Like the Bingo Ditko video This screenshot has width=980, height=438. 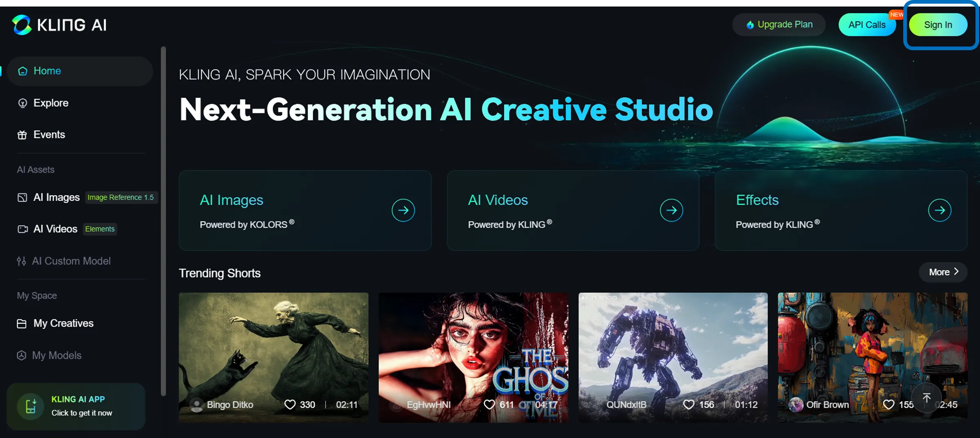pyautogui.click(x=290, y=404)
